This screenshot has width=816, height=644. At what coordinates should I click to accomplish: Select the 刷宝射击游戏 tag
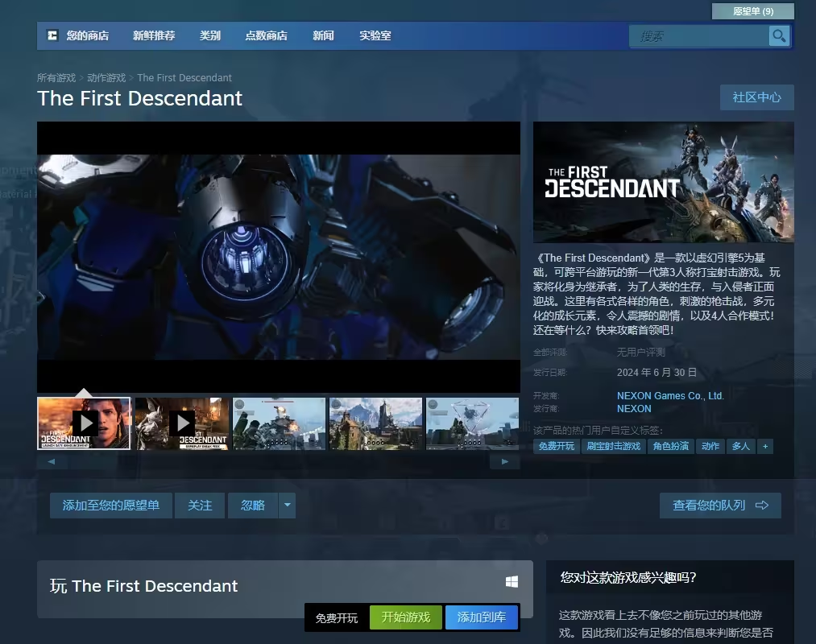pyautogui.click(x=614, y=446)
